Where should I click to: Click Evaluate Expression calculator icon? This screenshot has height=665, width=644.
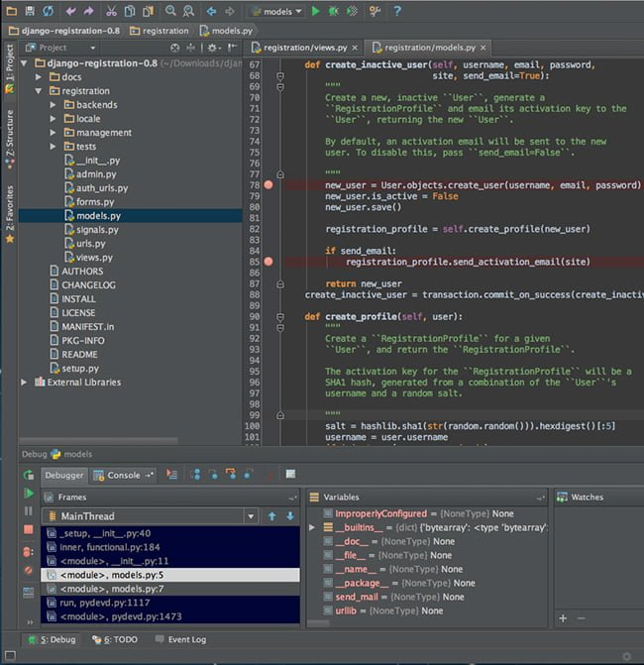click(290, 474)
